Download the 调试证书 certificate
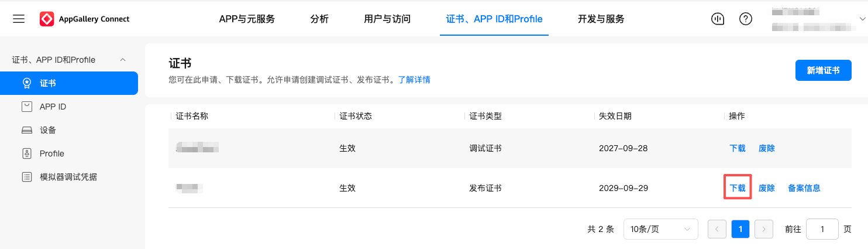This screenshot has height=249, width=868. [x=738, y=148]
